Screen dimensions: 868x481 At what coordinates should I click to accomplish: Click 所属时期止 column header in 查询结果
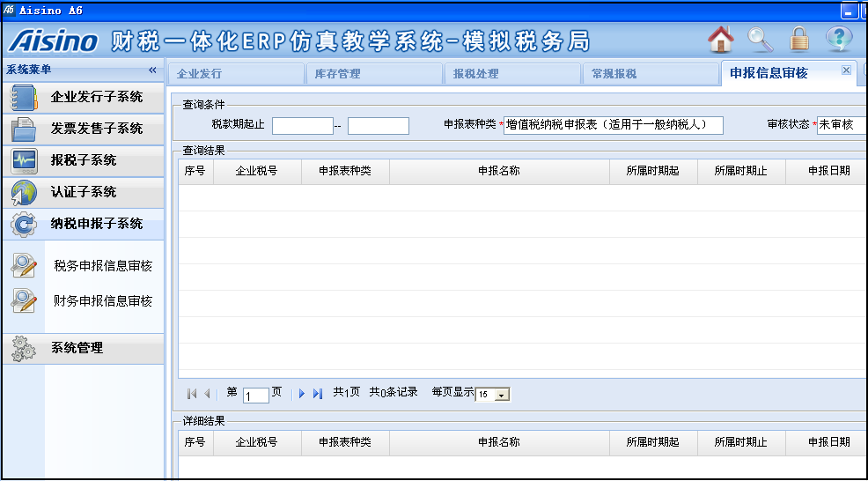[742, 171]
